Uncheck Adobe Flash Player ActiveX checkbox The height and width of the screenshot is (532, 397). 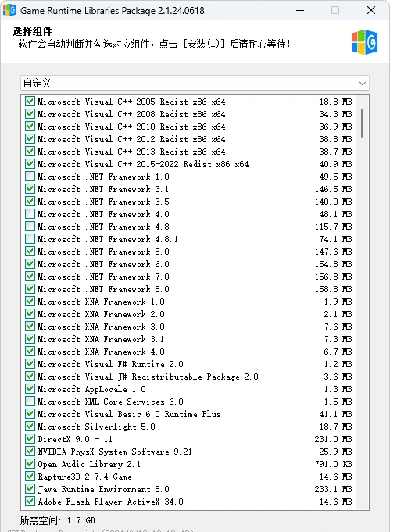pyautogui.click(x=30, y=502)
